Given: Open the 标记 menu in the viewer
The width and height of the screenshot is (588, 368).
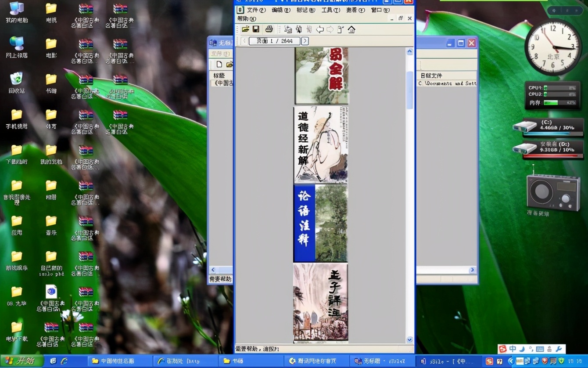Looking at the screenshot, I should 306,10.
